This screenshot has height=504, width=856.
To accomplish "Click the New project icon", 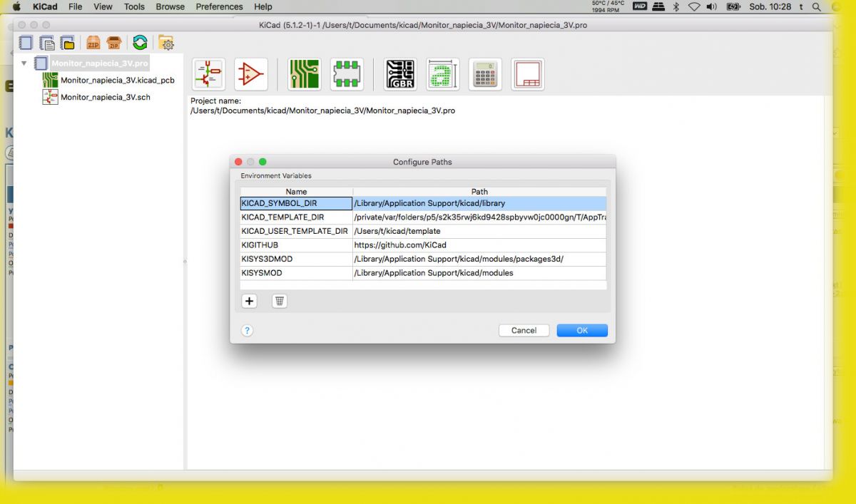I will click(x=26, y=43).
